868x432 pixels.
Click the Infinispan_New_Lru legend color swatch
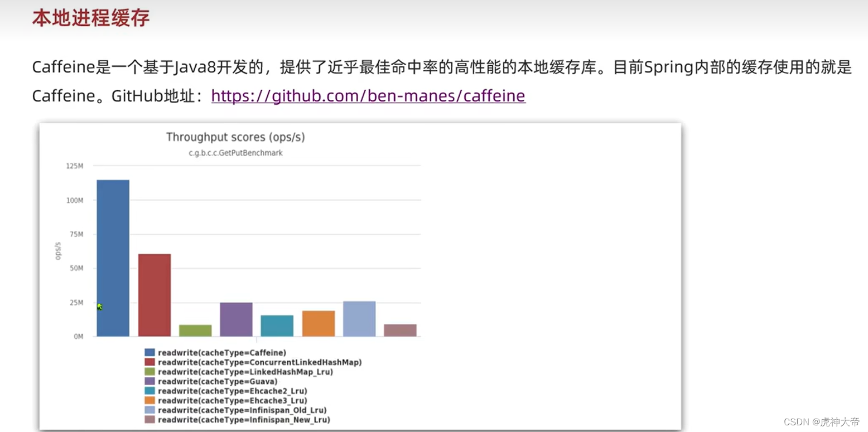150,420
